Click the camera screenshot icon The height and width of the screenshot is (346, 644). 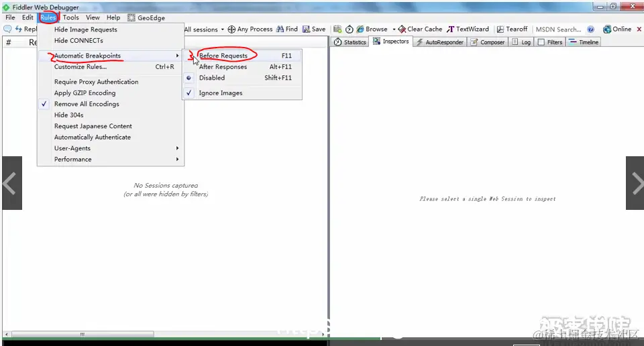[x=337, y=29]
